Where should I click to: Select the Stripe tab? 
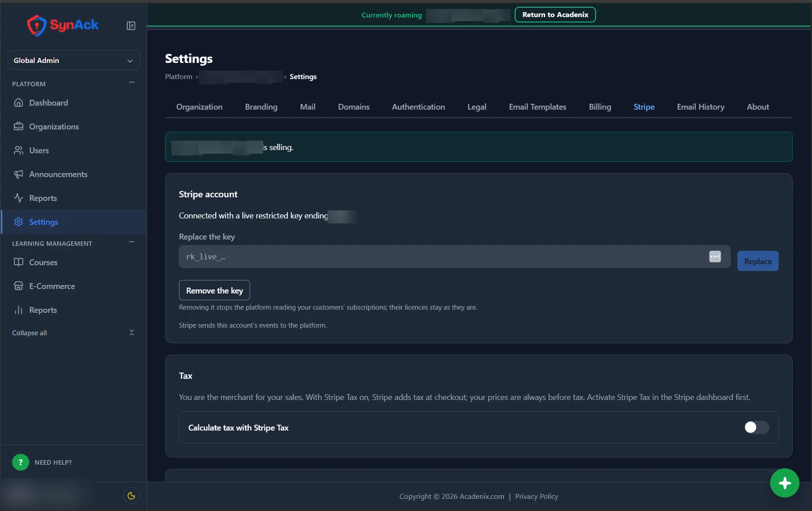[644, 107]
